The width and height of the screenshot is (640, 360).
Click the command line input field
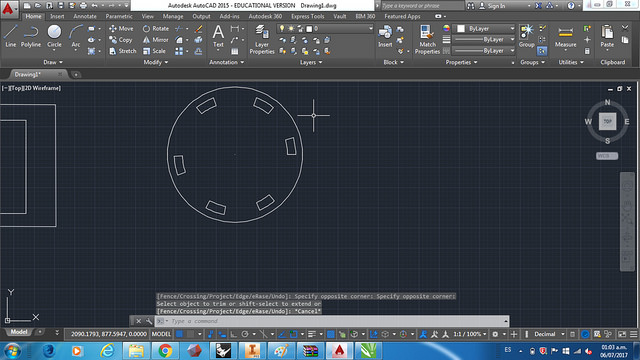337,321
